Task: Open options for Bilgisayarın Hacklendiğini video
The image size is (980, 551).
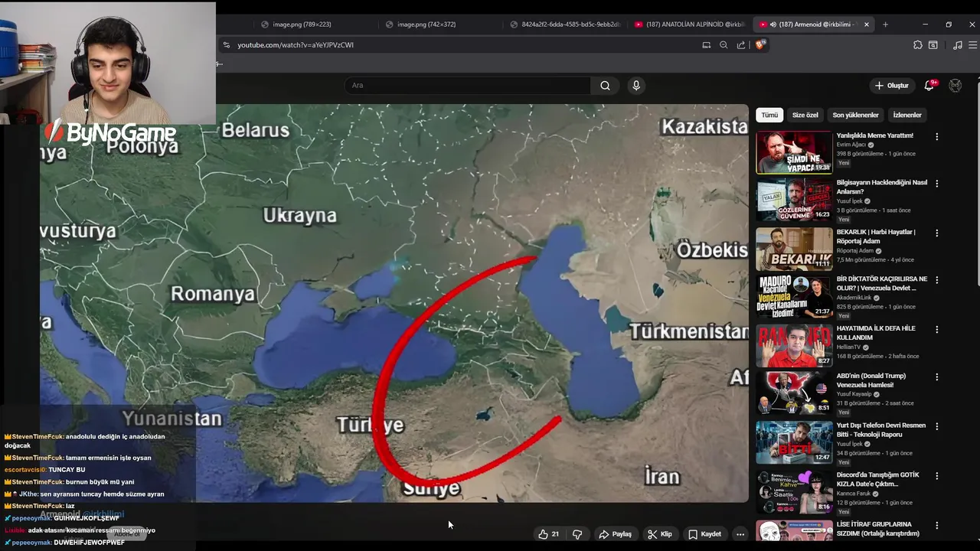Action: pos(936,184)
